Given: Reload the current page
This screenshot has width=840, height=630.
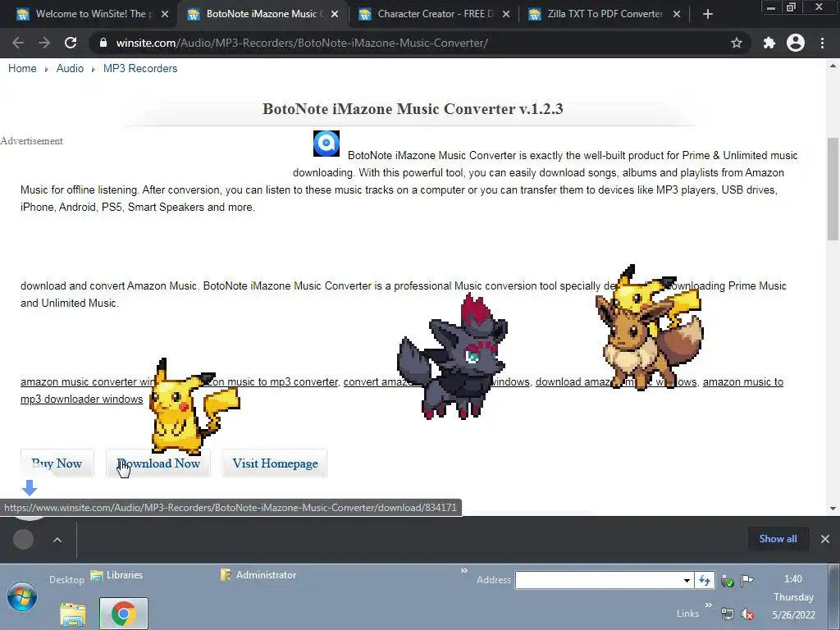Looking at the screenshot, I should pos(71,43).
